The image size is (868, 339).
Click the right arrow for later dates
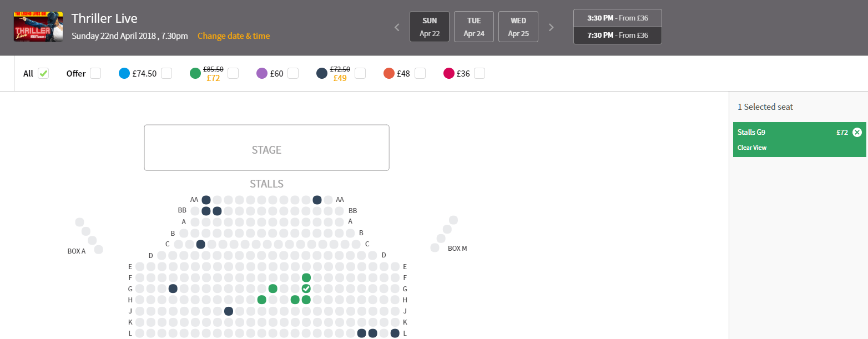[551, 27]
